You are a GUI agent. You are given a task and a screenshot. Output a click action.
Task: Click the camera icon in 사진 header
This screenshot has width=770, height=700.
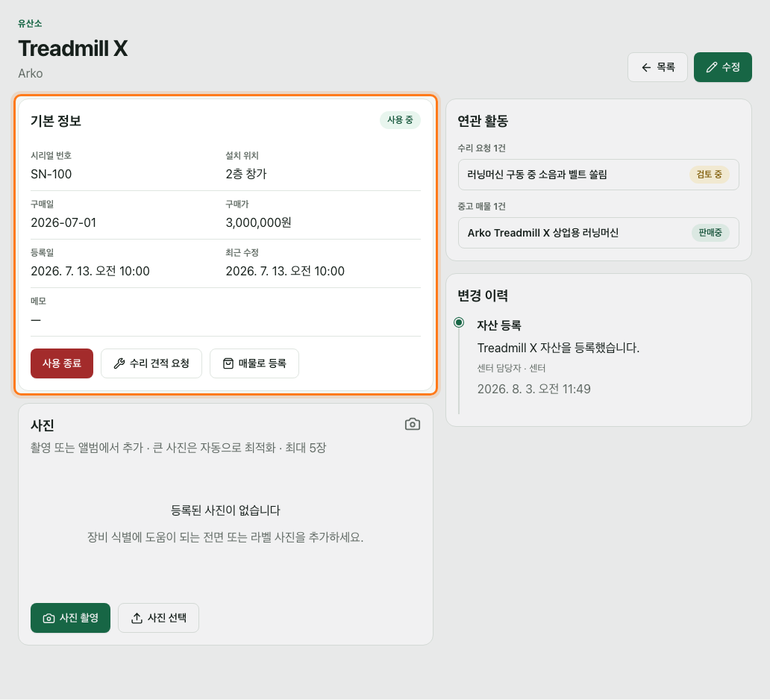point(413,424)
